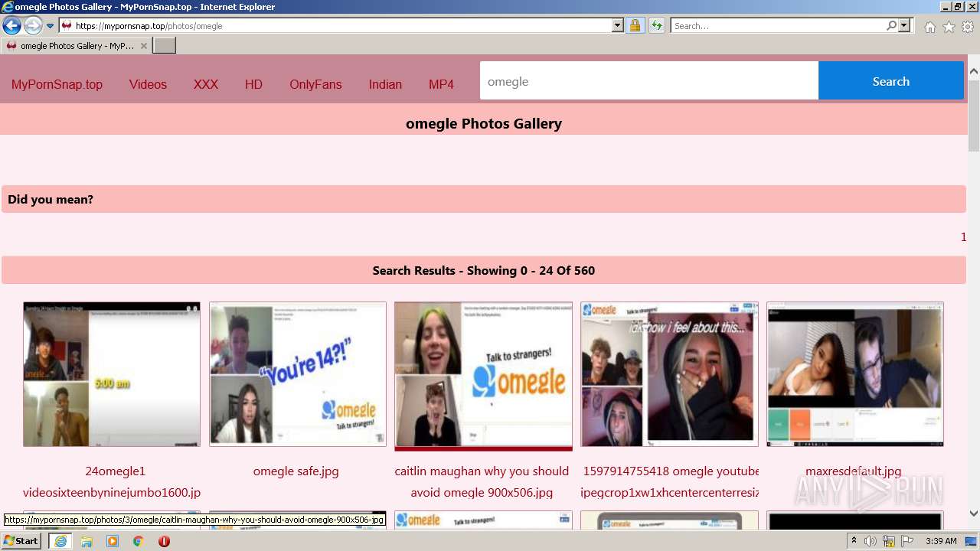Viewport: 980px width, 551px height.
Task: Click the red Opera taskbar icon
Action: tap(164, 541)
